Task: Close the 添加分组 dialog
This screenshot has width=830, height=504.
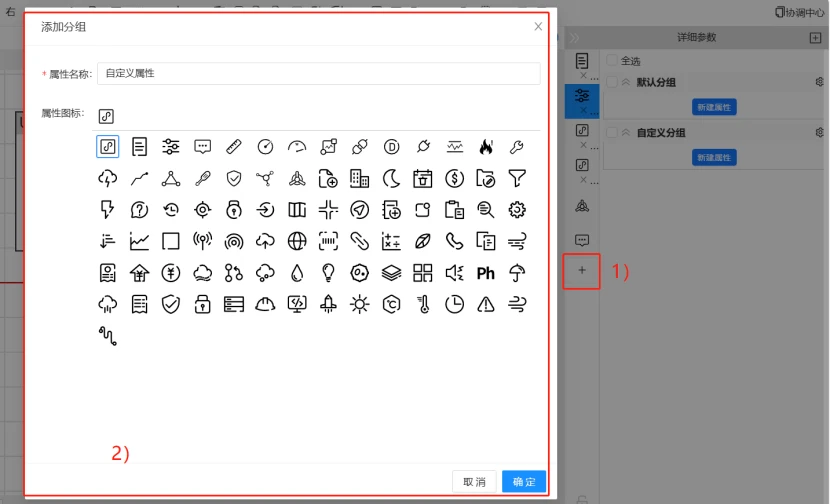Action: point(538,26)
